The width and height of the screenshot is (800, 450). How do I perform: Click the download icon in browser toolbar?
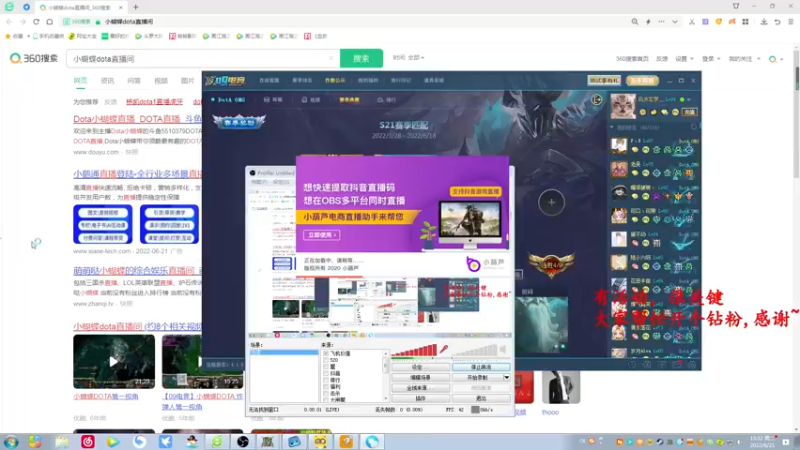tap(764, 22)
